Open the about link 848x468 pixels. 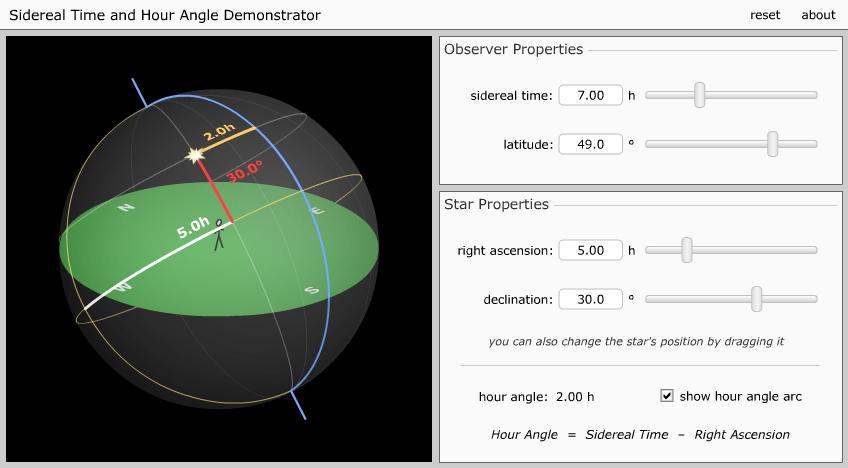(x=818, y=15)
